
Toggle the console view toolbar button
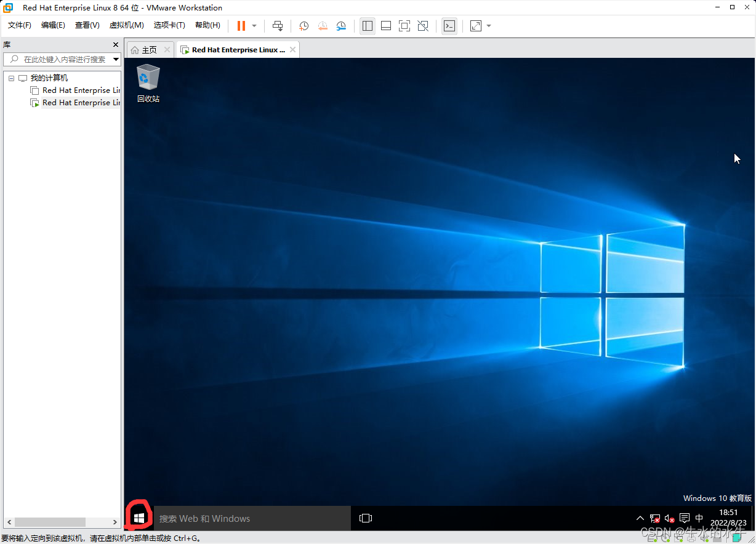tap(449, 26)
